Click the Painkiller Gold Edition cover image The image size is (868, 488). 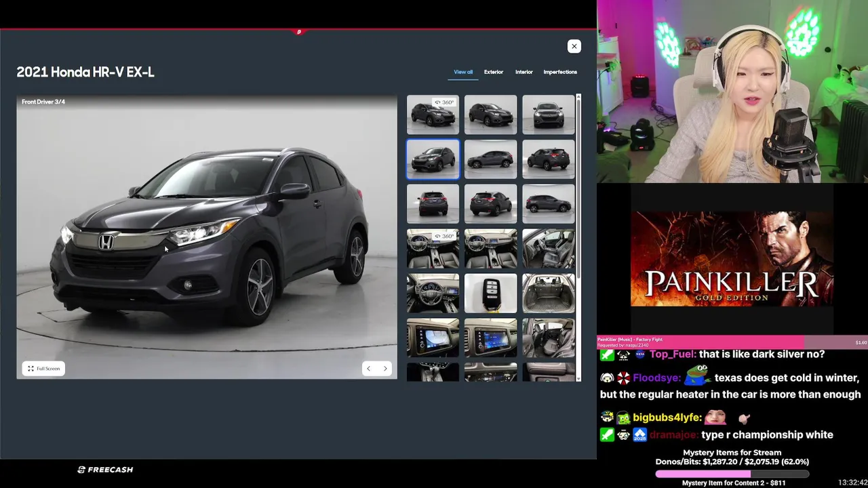[732, 259]
